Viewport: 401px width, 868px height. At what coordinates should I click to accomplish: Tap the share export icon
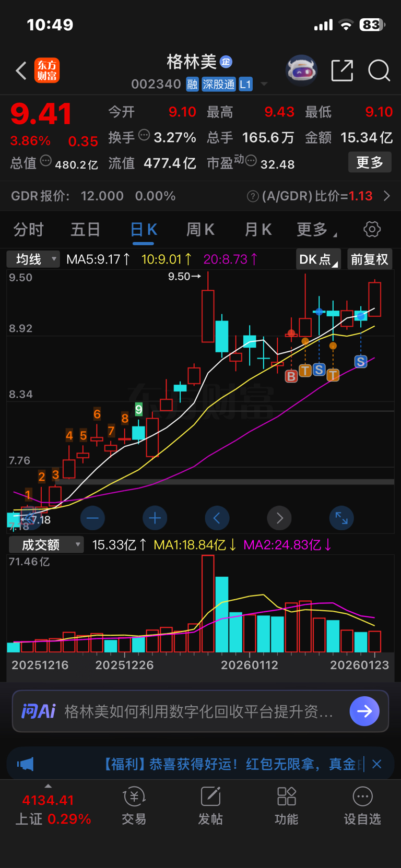[x=343, y=70]
